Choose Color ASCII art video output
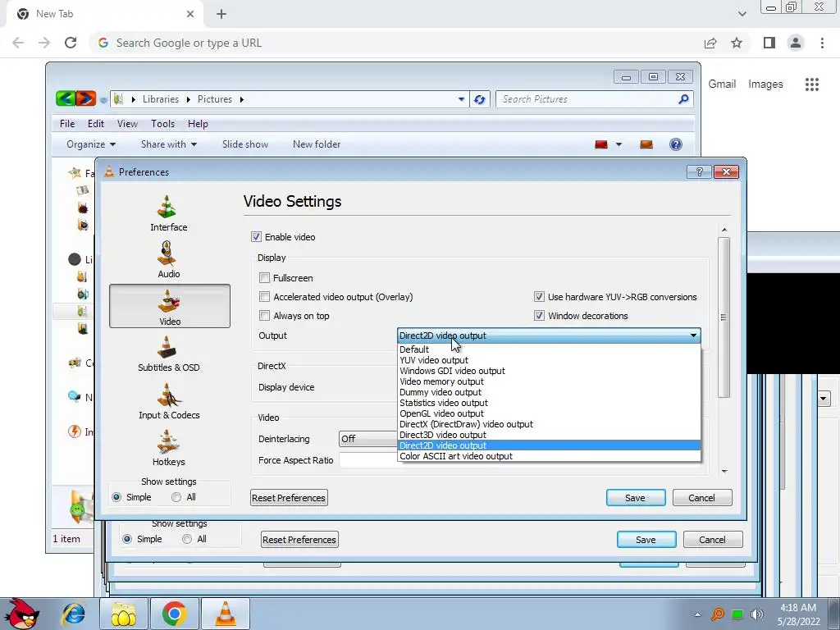 tap(549, 456)
